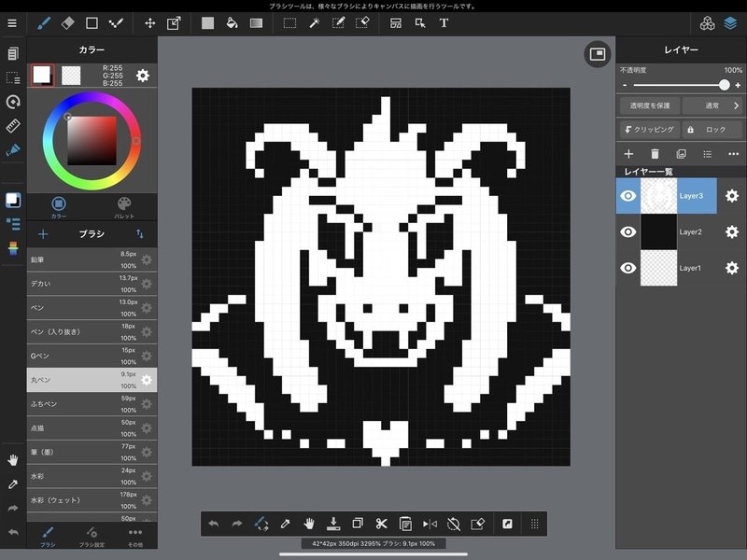Toggle flip canvas horizontally in bottom bar

430,524
